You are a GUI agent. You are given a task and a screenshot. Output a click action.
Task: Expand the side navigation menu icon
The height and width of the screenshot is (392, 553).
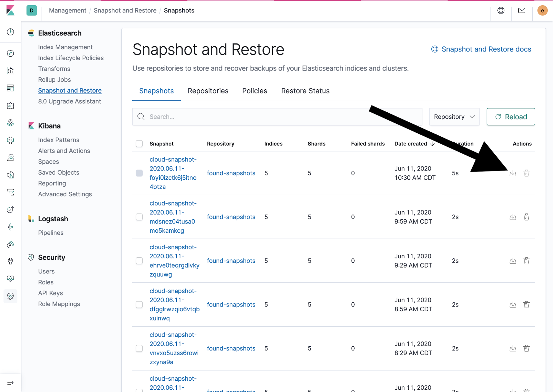pos(11,383)
